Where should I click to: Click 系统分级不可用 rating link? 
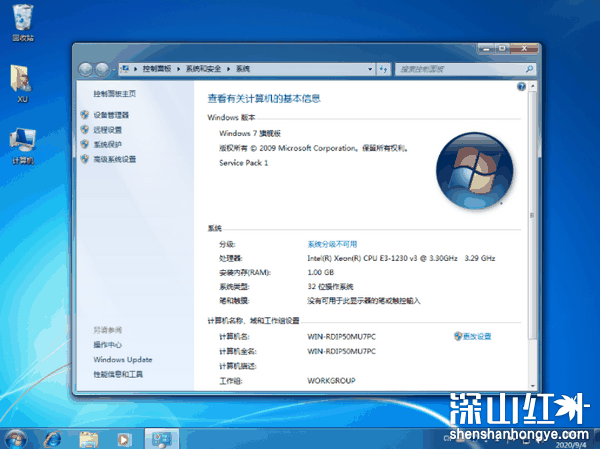tap(332, 244)
